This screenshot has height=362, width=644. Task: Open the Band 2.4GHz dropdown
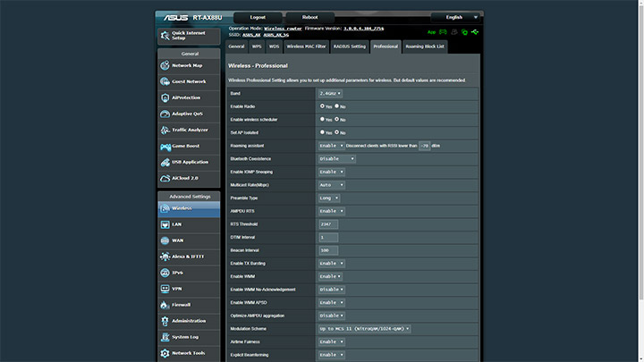(331, 93)
